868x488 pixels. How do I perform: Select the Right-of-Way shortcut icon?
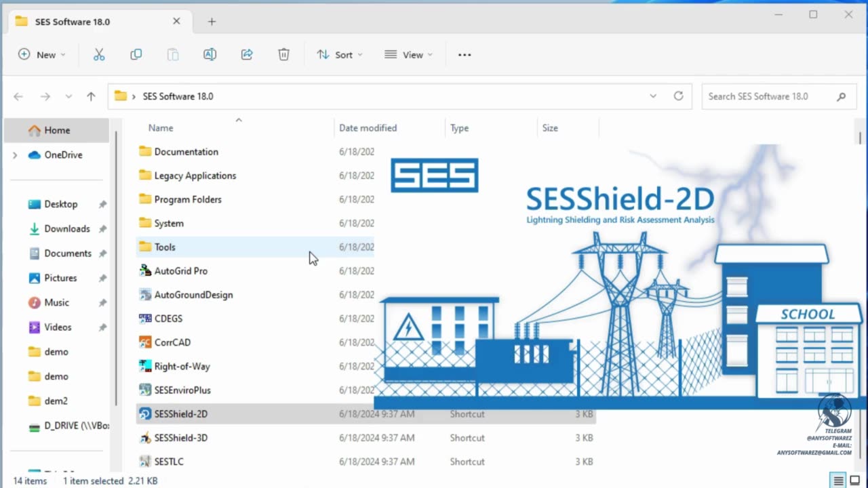[x=145, y=366]
